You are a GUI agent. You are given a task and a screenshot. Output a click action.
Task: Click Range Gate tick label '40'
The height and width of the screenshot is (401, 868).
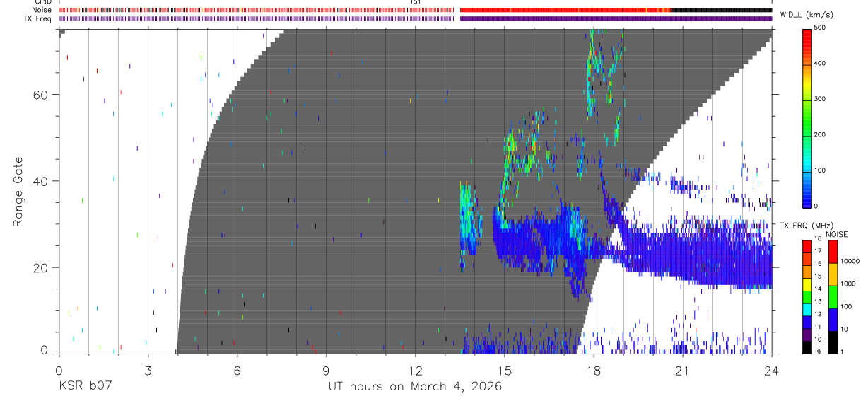[x=39, y=181]
